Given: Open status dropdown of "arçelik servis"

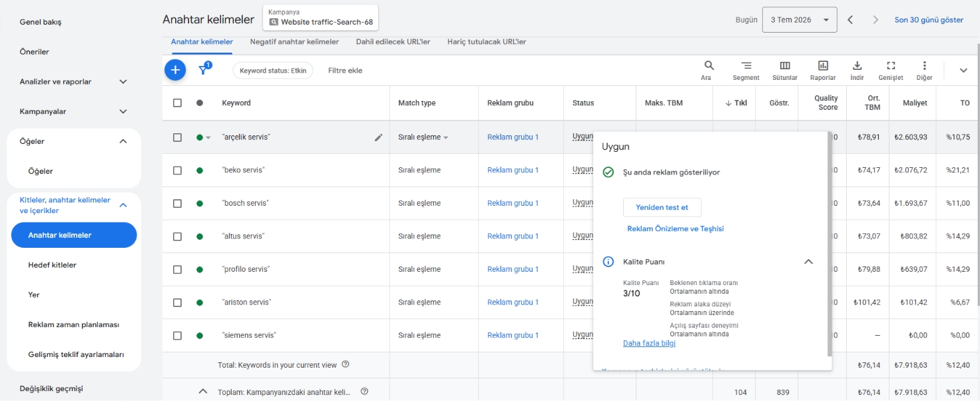Looking at the screenshot, I should click(208, 138).
